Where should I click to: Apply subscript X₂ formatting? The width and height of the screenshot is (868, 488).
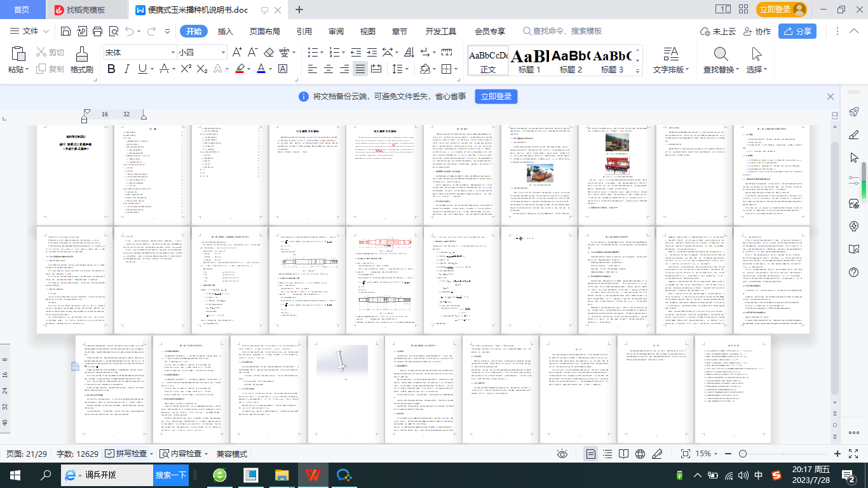pos(202,69)
